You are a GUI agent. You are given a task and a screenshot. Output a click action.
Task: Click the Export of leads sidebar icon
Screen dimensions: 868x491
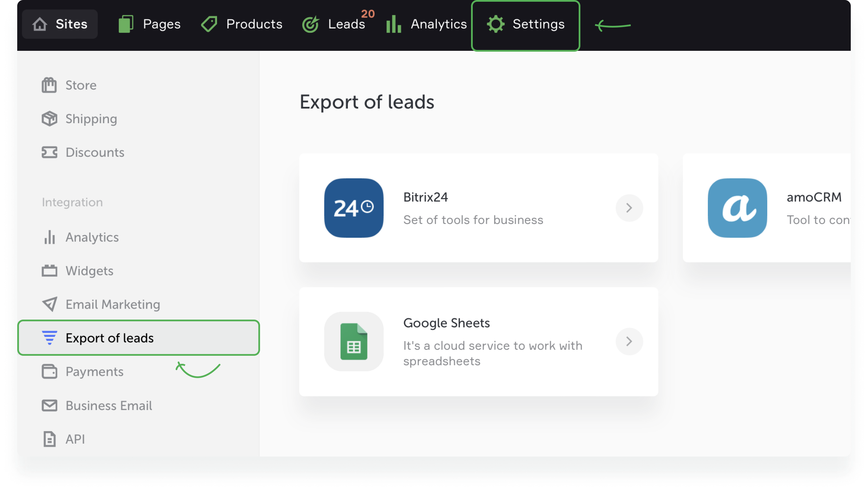click(x=49, y=338)
